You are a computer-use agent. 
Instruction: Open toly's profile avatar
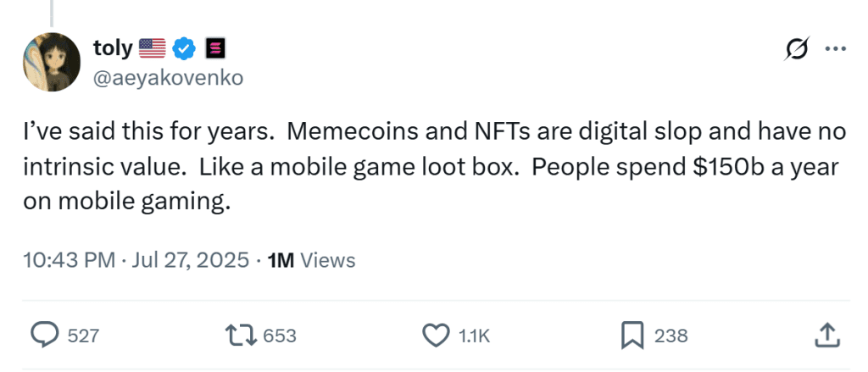tap(51, 64)
